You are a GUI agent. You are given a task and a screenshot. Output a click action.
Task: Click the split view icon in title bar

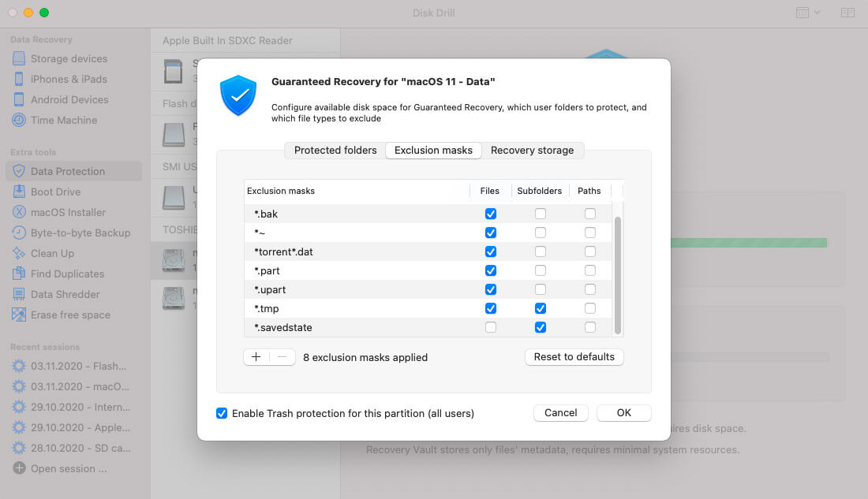tap(847, 13)
